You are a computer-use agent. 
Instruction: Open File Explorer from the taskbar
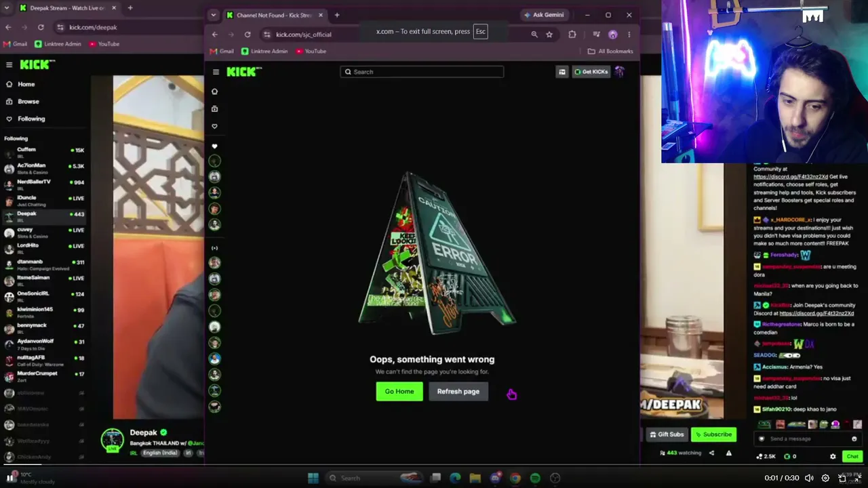click(475, 478)
